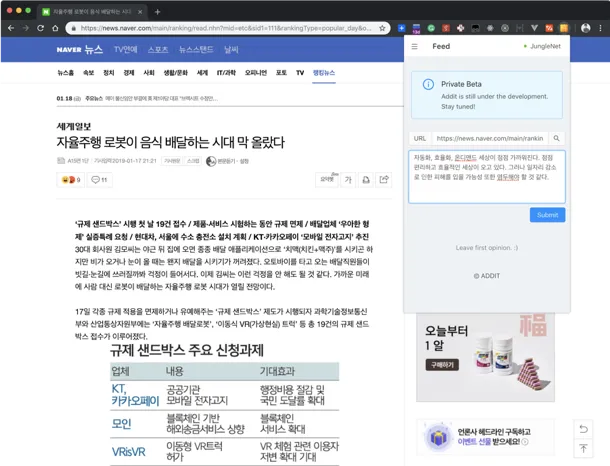This screenshot has height=466, width=610.
Task: Click the Addit URL input field
Action: [x=490, y=138]
